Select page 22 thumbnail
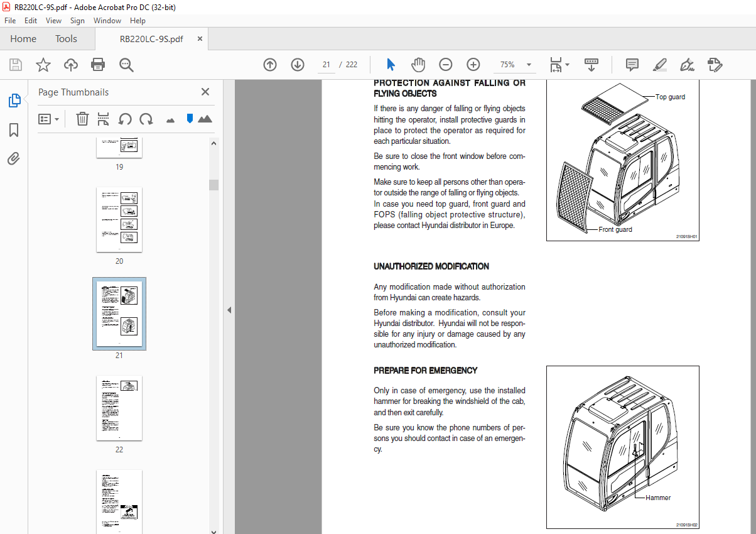Screen dimensions: 756x534 [x=119, y=408]
